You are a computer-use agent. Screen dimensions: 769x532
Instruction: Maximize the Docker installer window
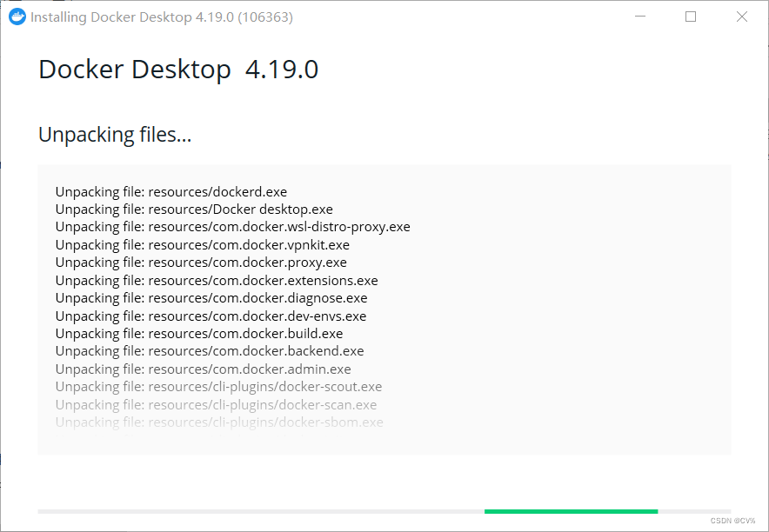(x=691, y=17)
